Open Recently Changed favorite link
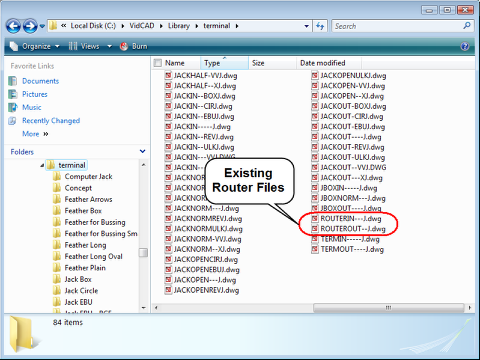 pos(51,121)
